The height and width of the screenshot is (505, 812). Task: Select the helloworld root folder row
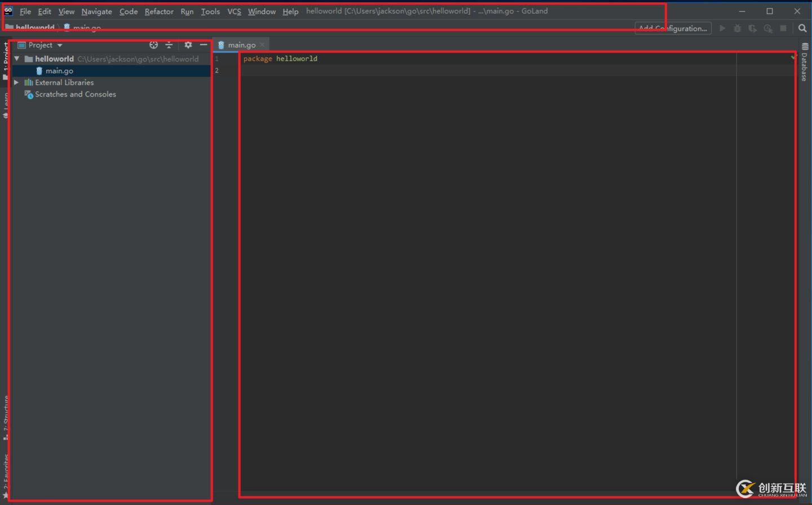tap(111, 59)
